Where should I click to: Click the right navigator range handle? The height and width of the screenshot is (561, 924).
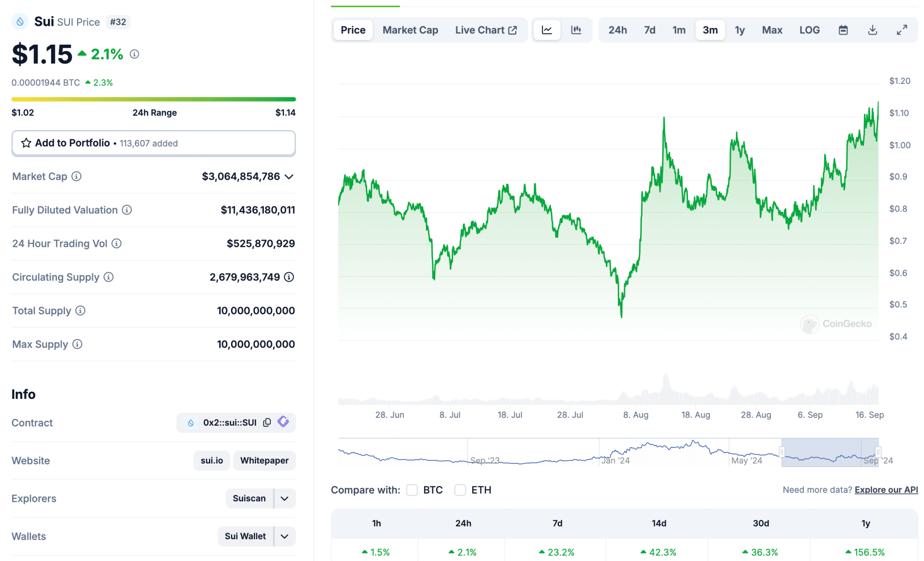tap(878, 452)
